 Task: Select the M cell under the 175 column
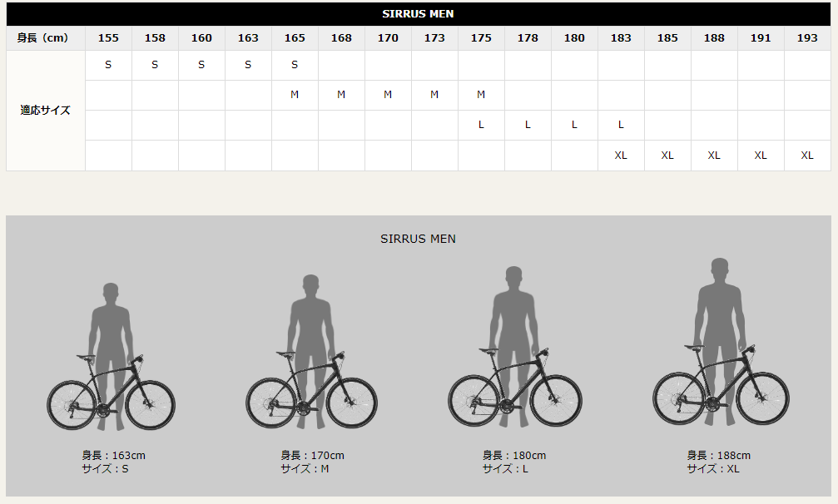click(x=481, y=95)
